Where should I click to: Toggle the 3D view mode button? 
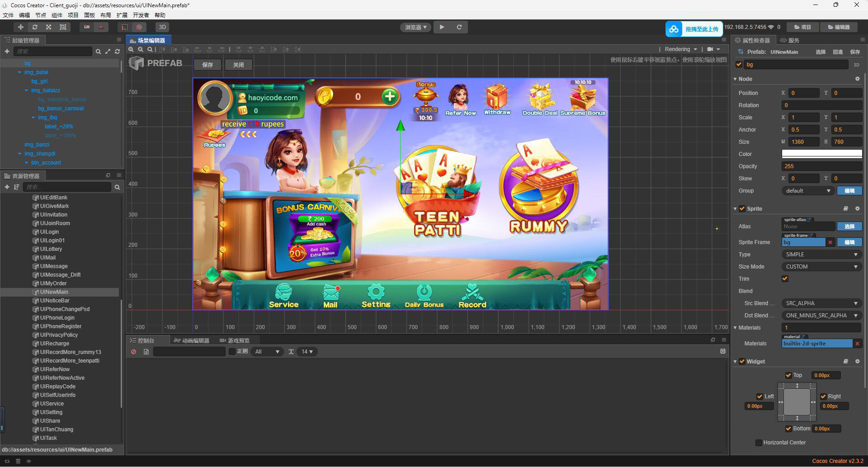pyautogui.click(x=162, y=27)
